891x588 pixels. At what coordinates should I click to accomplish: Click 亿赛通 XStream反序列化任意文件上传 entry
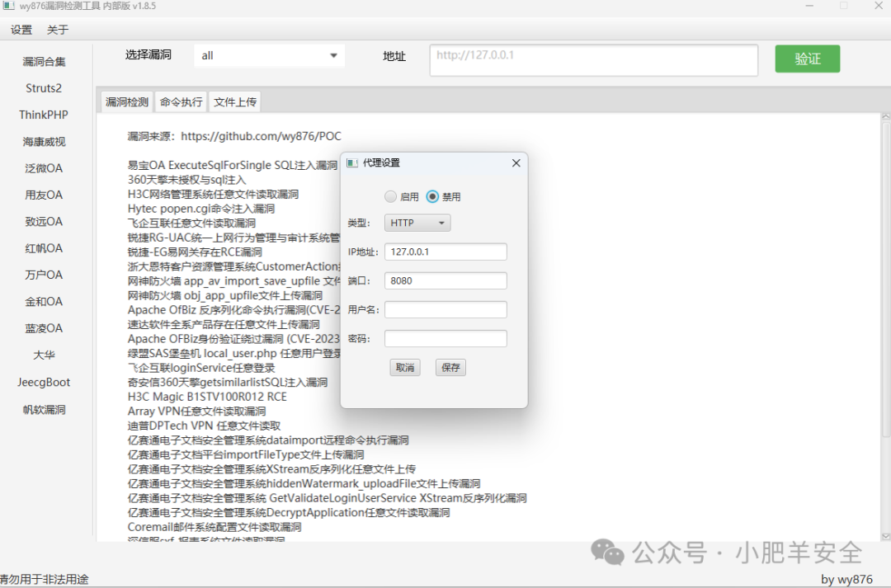(271, 469)
